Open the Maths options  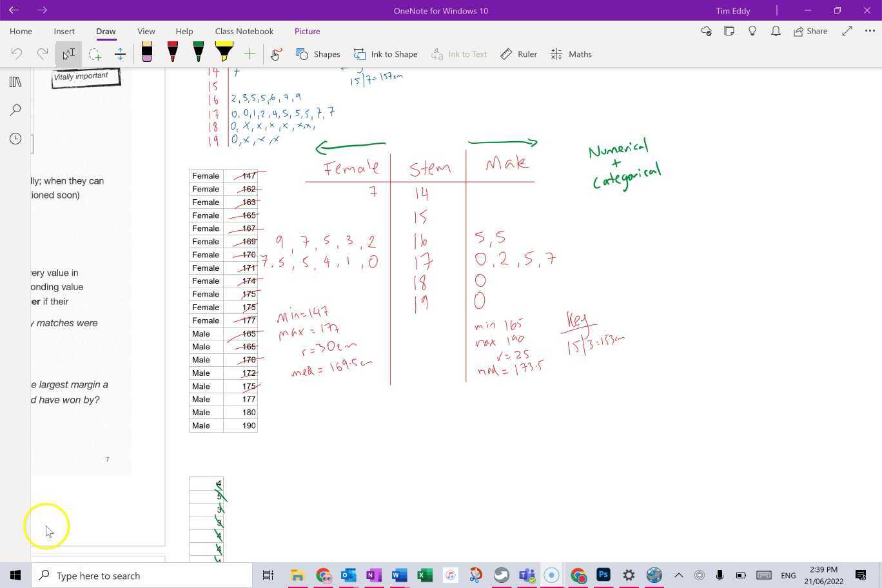(571, 54)
